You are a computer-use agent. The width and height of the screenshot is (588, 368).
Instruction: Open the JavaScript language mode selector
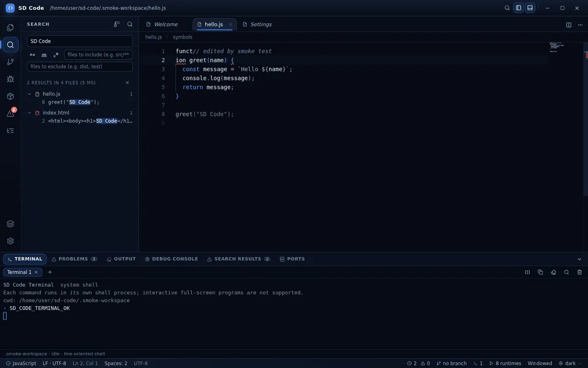coord(21,363)
